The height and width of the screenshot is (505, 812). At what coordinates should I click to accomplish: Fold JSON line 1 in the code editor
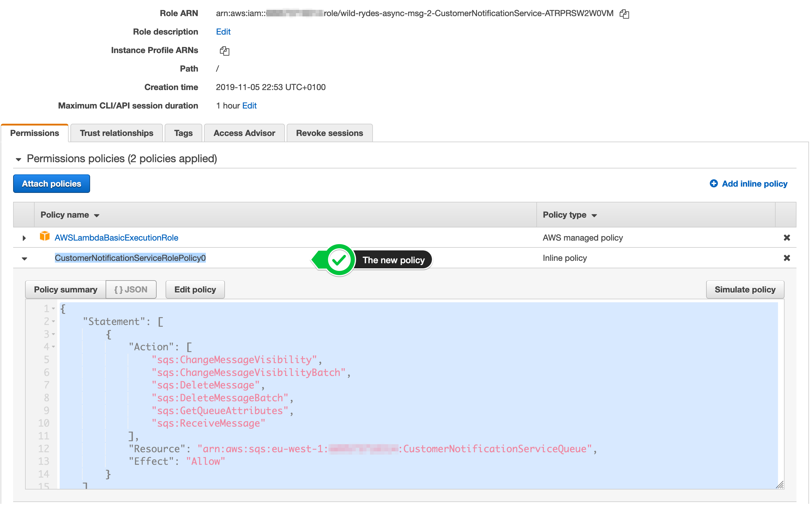coord(53,309)
